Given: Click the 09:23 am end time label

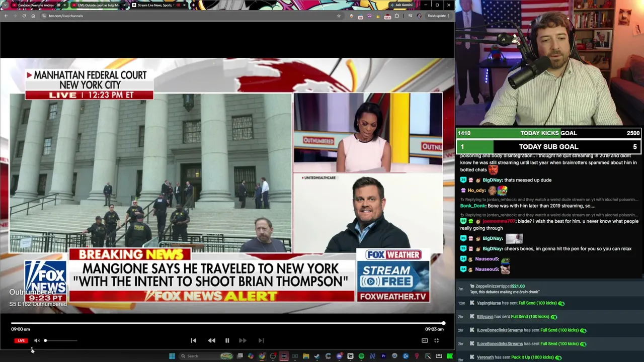Looking at the screenshot, I should tap(434, 329).
